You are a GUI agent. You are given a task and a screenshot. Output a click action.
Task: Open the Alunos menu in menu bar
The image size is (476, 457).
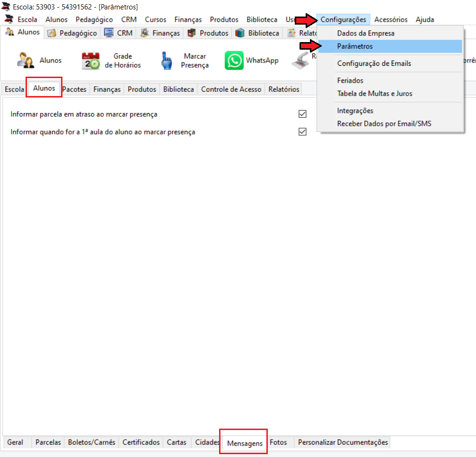pyautogui.click(x=56, y=19)
